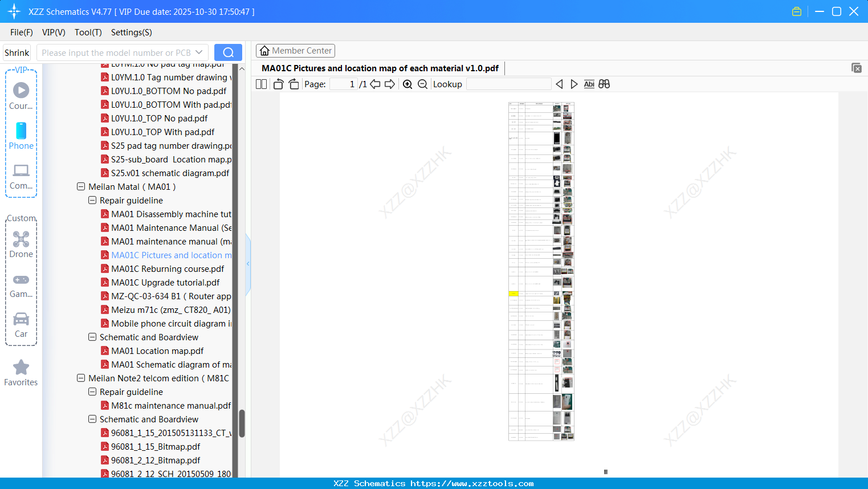Open the Tool(T) menu
Image resolution: width=868 pixels, height=489 pixels.
point(88,32)
